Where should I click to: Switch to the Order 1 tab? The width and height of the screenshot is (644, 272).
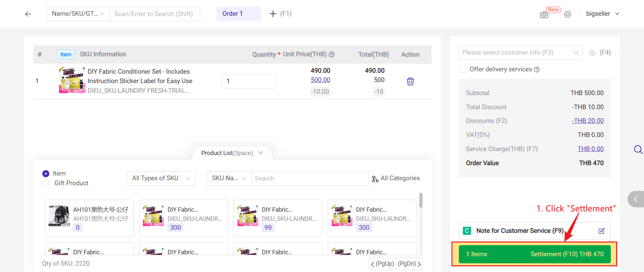point(238,14)
